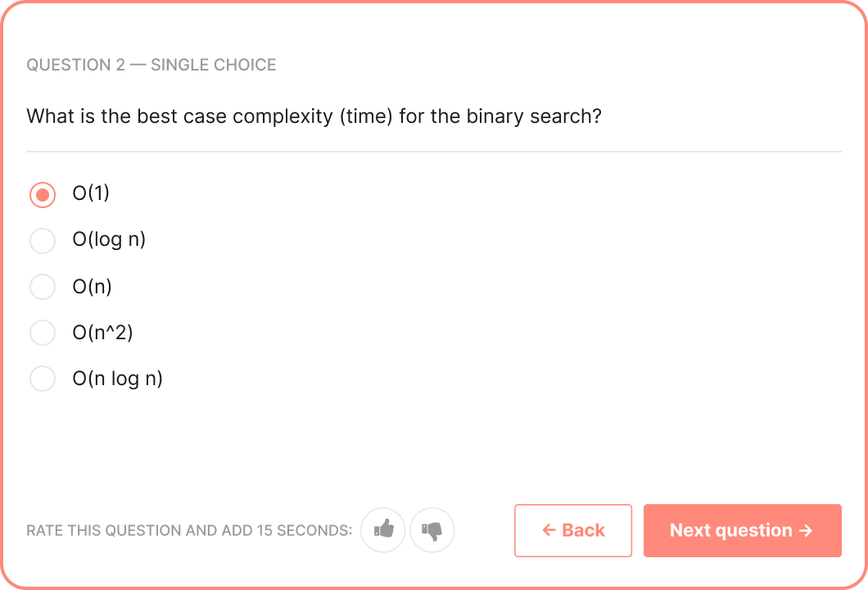Click the O(1) answer label
Viewport: 868px width, 590px height.
[x=91, y=193]
